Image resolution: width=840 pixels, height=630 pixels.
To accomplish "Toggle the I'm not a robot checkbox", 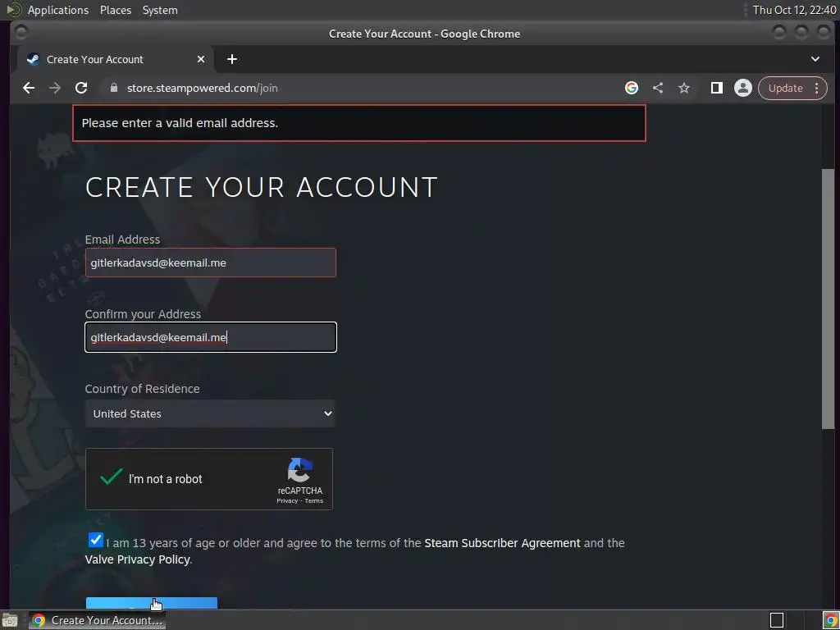I will coord(112,477).
